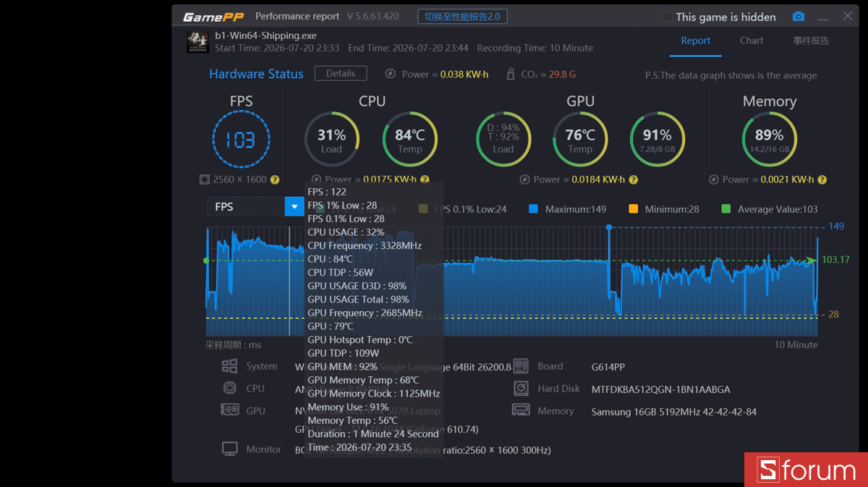Image resolution: width=868 pixels, height=487 pixels.
Task: Click the resolution monitor icon near 2560 x 1600
Action: [x=205, y=179]
